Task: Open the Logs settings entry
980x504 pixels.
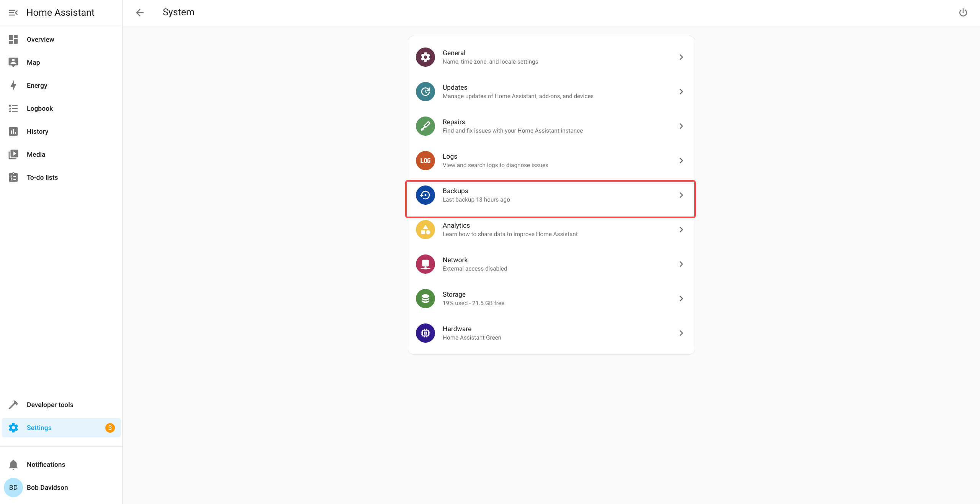Action: (x=551, y=161)
